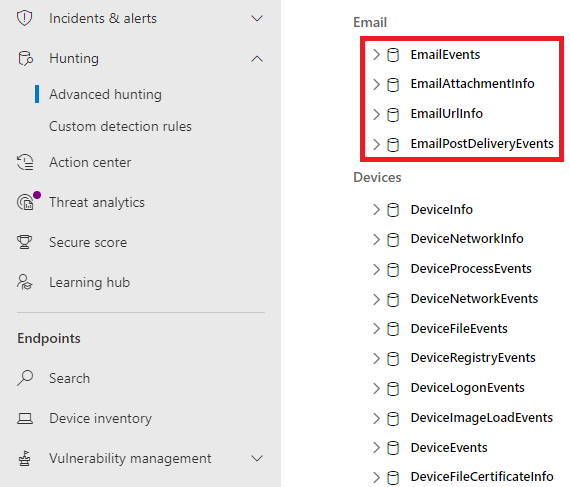Click the Hunting database search icon
The height and width of the screenshot is (487, 570).
pyautogui.click(x=25, y=59)
